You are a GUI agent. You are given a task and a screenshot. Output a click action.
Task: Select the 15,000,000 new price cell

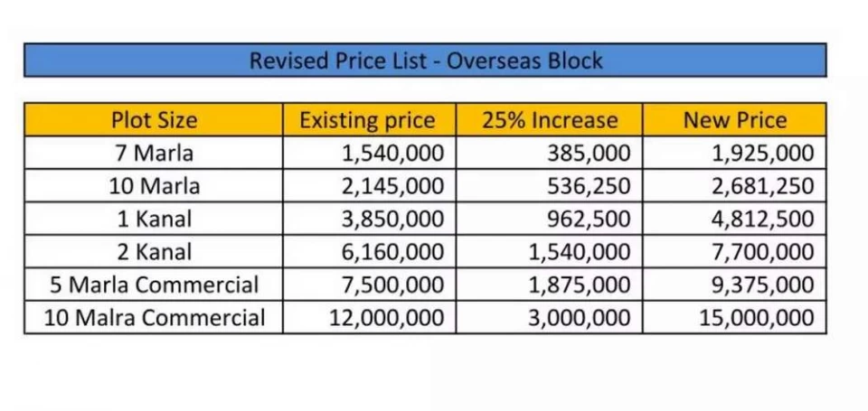tap(756, 318)
